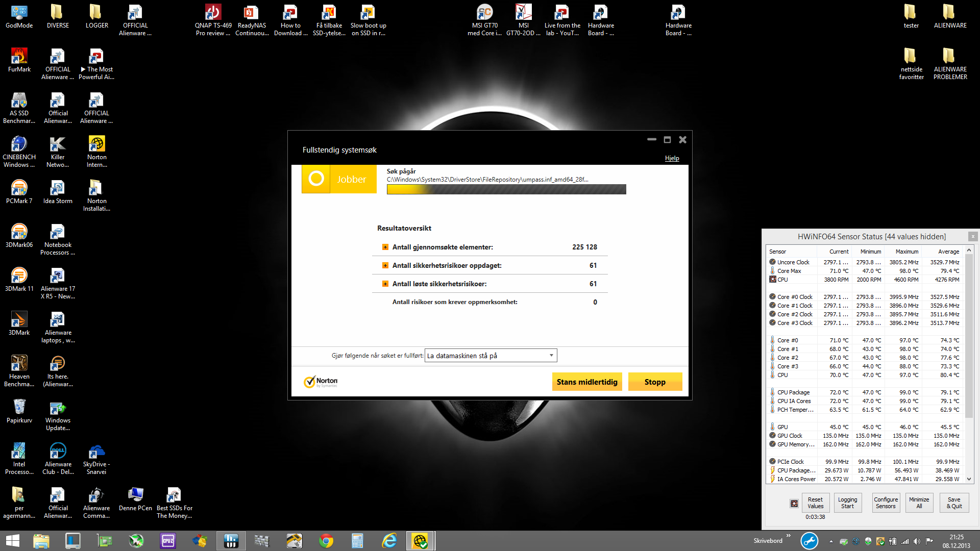
Task: Open FurMark desktop shortcut
Action: click(x=19, y=60)
